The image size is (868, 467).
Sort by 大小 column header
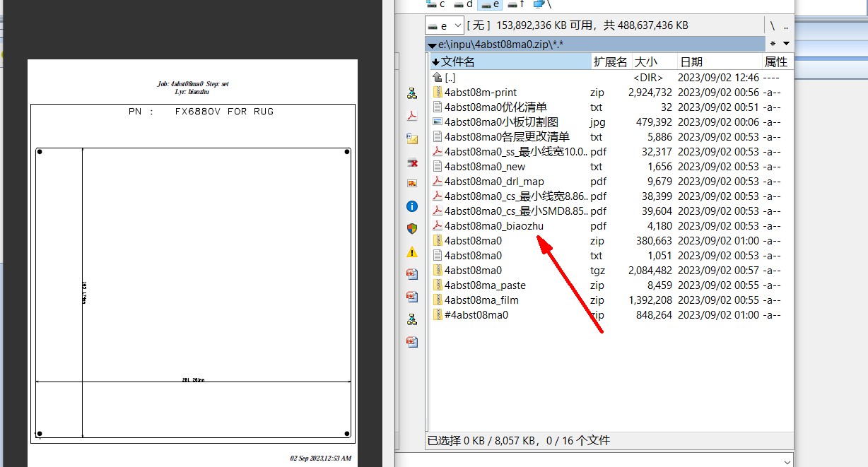click(x=654, y=62)
